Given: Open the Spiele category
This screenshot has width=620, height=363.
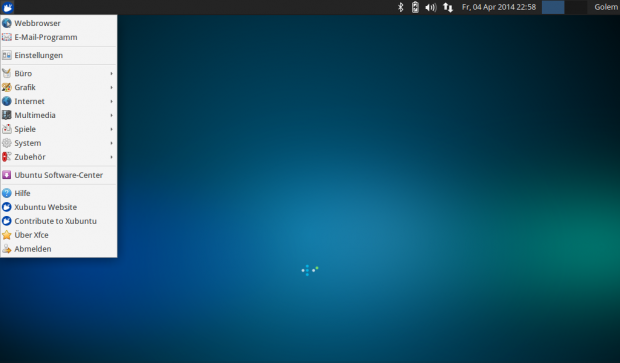Looking at the screenshot, I should [59, 129].
